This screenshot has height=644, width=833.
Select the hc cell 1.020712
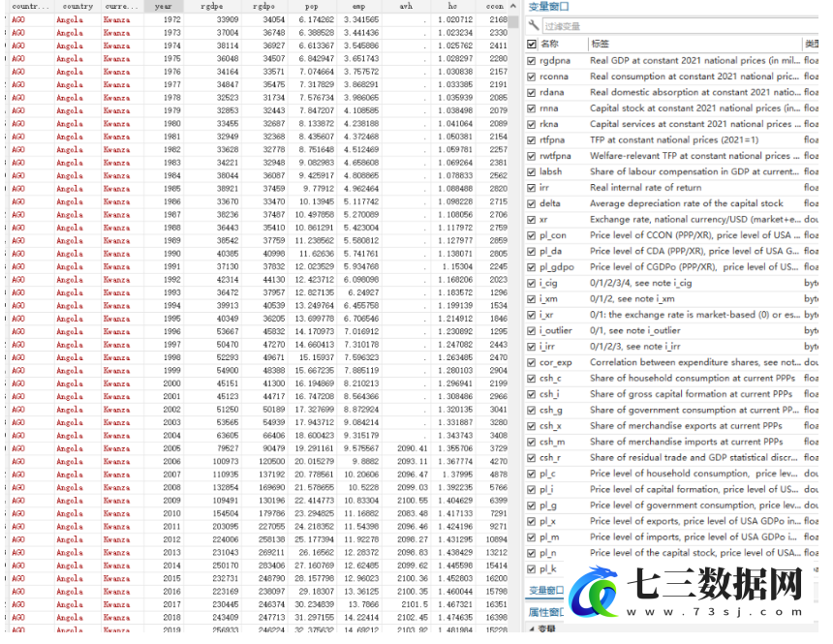coord(455,19)
